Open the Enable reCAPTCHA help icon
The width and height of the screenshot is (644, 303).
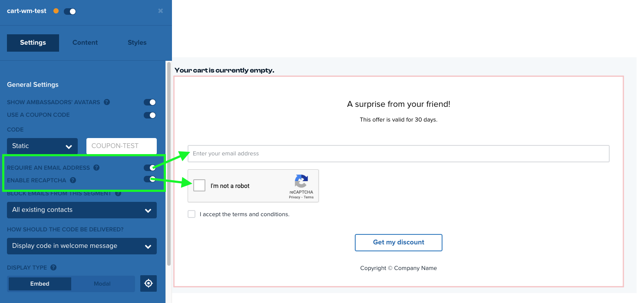coord(73,180)
